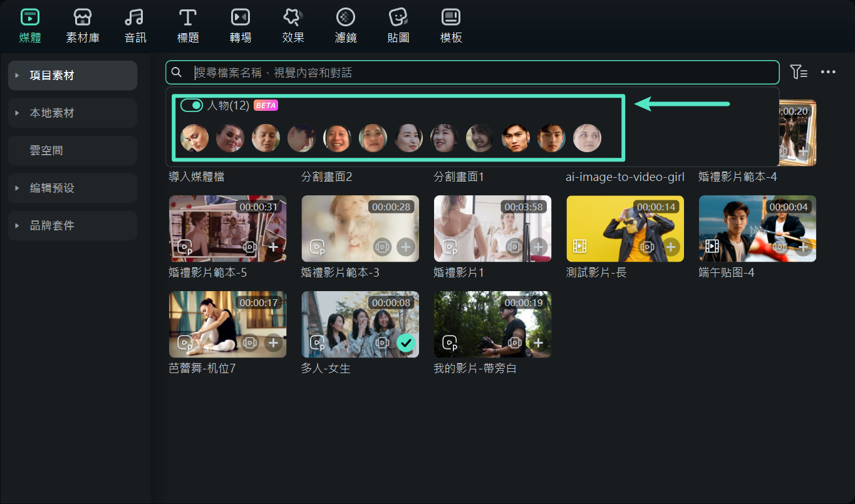The height and width of the screenshot is (504, 855).
Task: Add 婚禮影片範本-5 with its plus icon
Action: [x=273, y=247]
